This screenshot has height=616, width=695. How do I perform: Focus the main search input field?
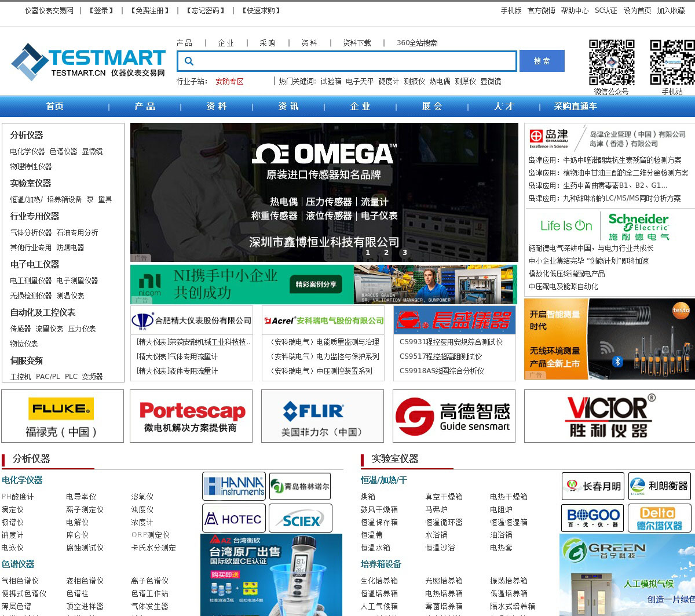[347, 61]
